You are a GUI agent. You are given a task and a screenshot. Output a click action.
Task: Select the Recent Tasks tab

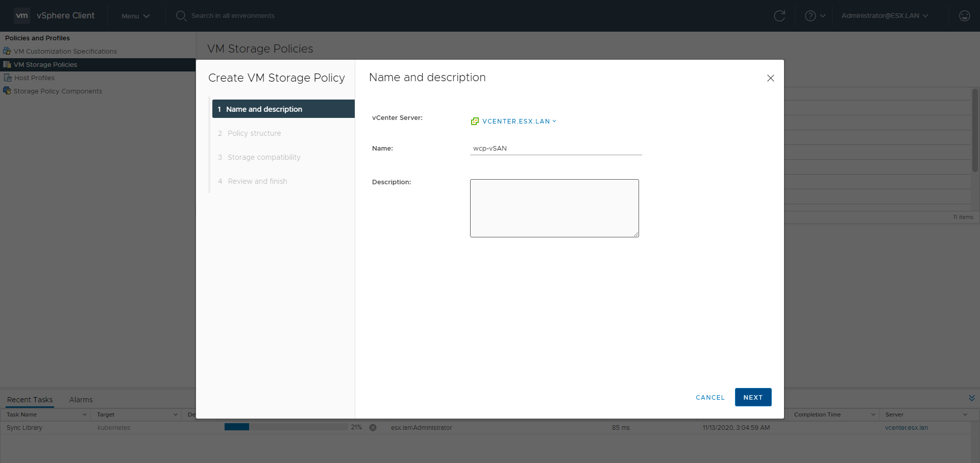point(30,400)
